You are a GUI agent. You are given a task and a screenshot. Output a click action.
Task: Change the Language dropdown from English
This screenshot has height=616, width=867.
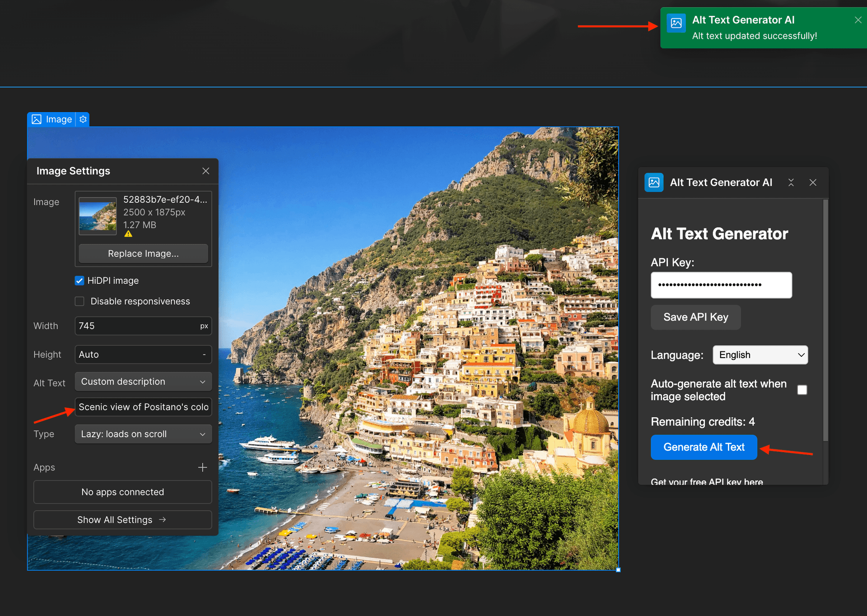coord(760,355)
